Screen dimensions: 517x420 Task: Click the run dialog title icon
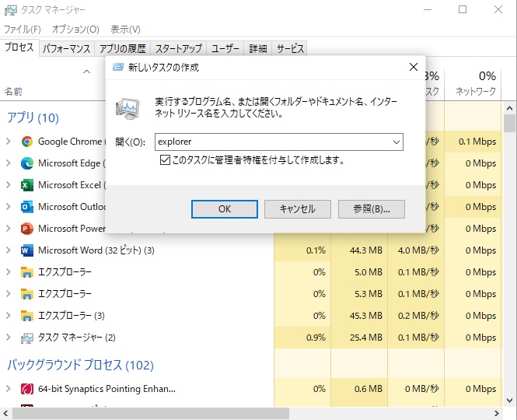(118, 68)
